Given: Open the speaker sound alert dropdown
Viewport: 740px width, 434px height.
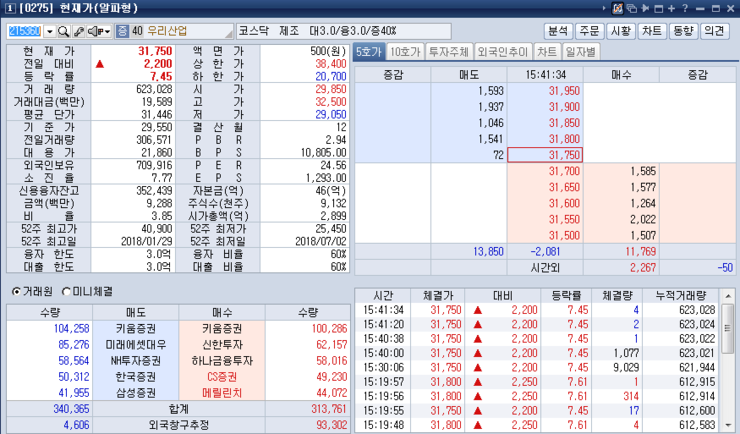Looking at the screenshot, I should point(100,32).
